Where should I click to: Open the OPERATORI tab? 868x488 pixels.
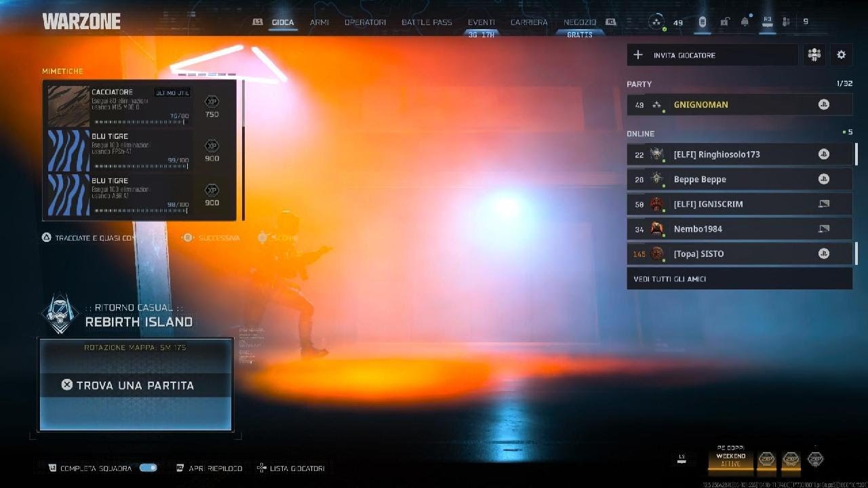(365, 22)
